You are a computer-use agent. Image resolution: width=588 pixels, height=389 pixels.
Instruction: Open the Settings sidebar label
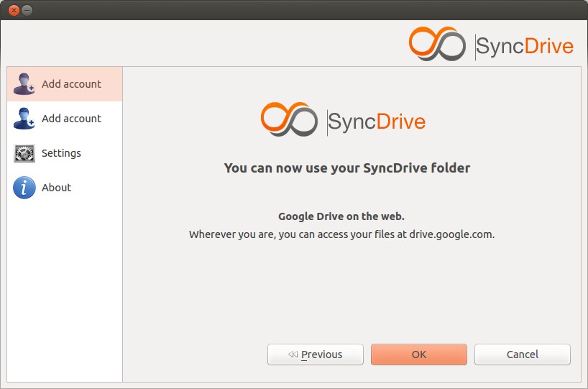[61, 153]
